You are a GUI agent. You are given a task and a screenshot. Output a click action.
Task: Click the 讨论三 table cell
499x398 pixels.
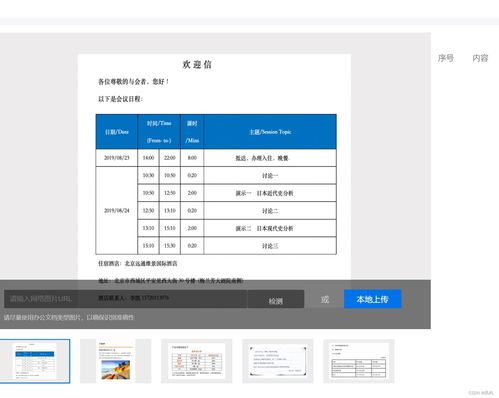(270, 246)
